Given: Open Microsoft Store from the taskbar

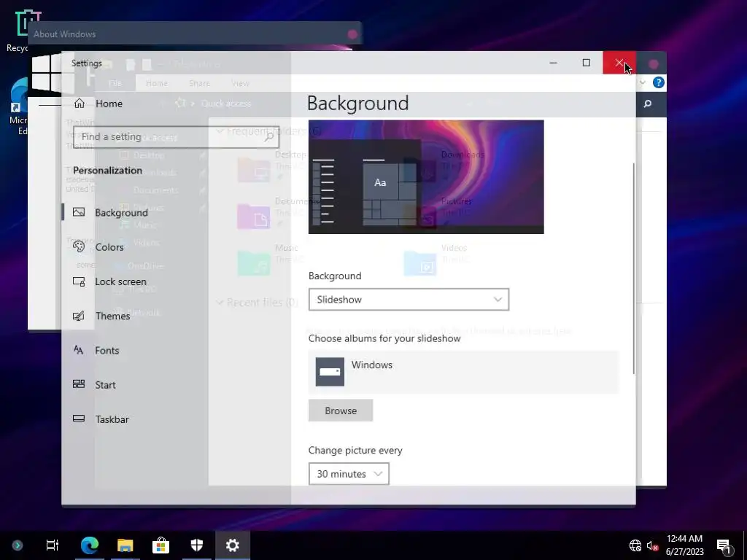Looking at the screenshot, I should point(161,545).
